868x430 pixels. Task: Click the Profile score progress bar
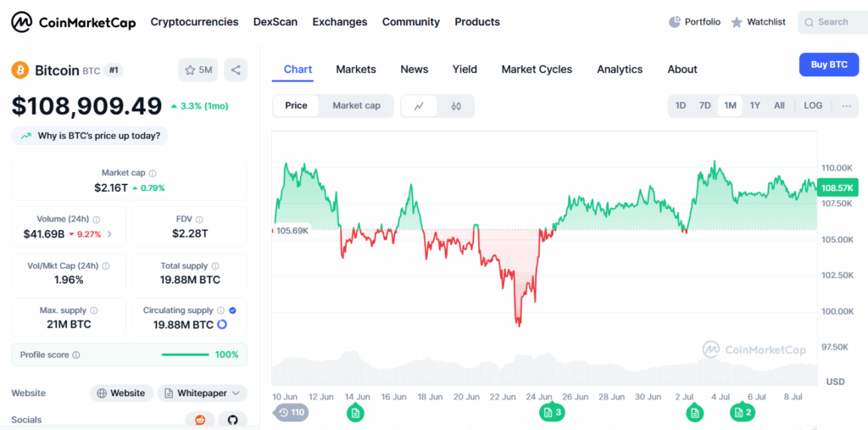coord(186,355)
